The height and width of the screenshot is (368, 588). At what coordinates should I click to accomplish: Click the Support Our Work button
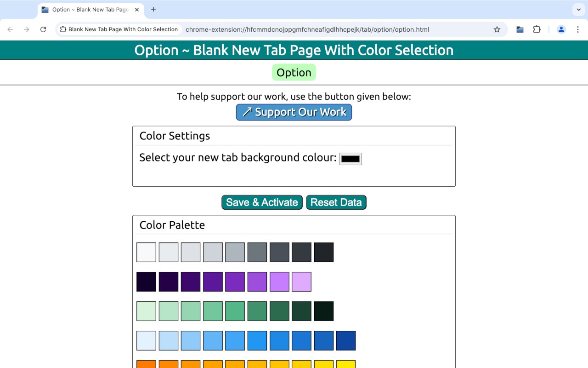pos(294,112)
